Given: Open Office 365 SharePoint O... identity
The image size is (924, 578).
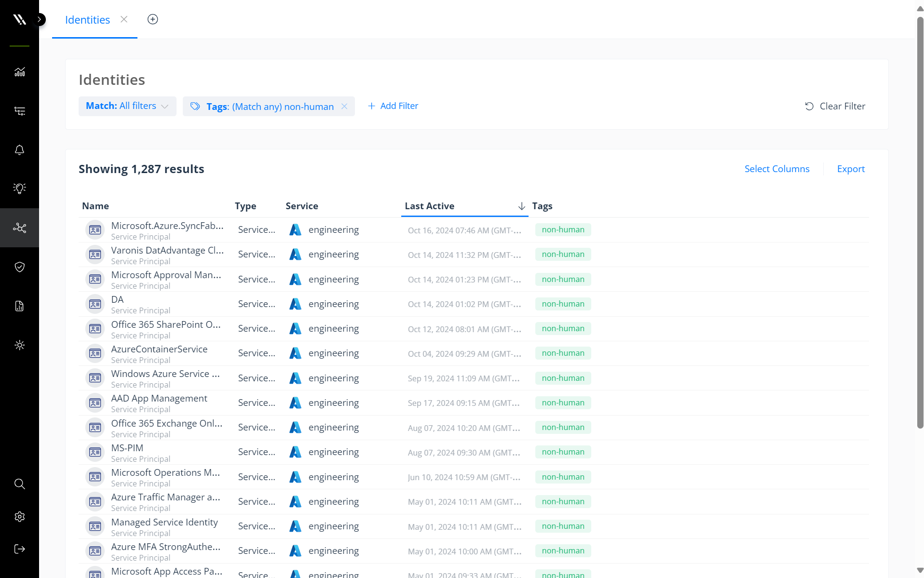Looking at the screenshot, I should (x=166, y=325).
